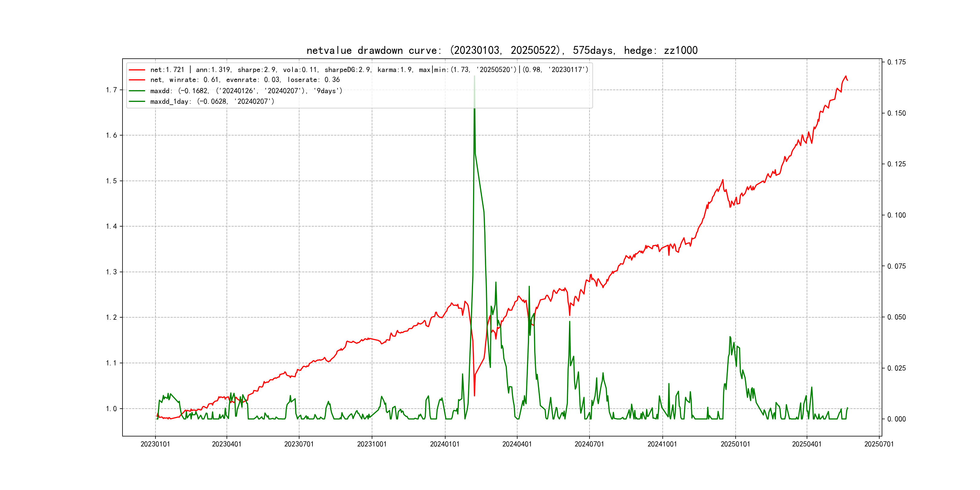The width and height of the screenshot is (980, 490).
Task: Click the 1.7 left y-axis label
Action: click(x=111, y=90)
